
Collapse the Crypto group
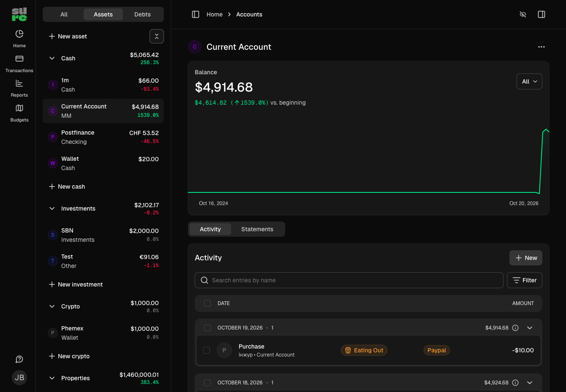(52, 306)
